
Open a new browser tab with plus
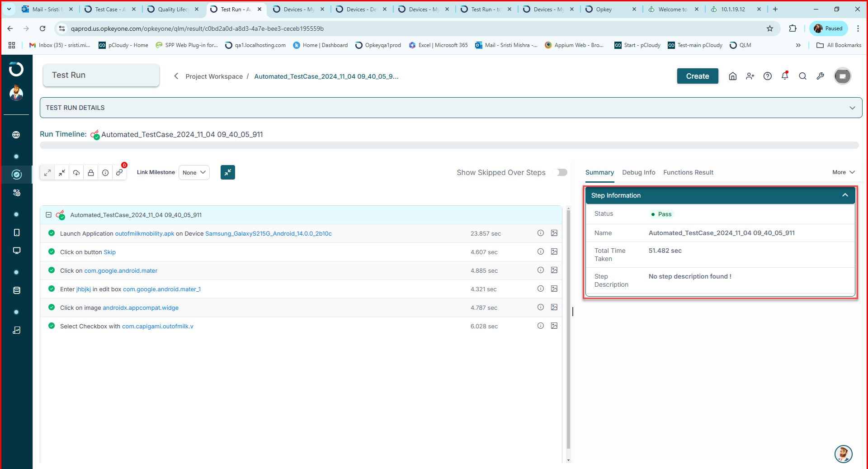[x=775, y=9]
